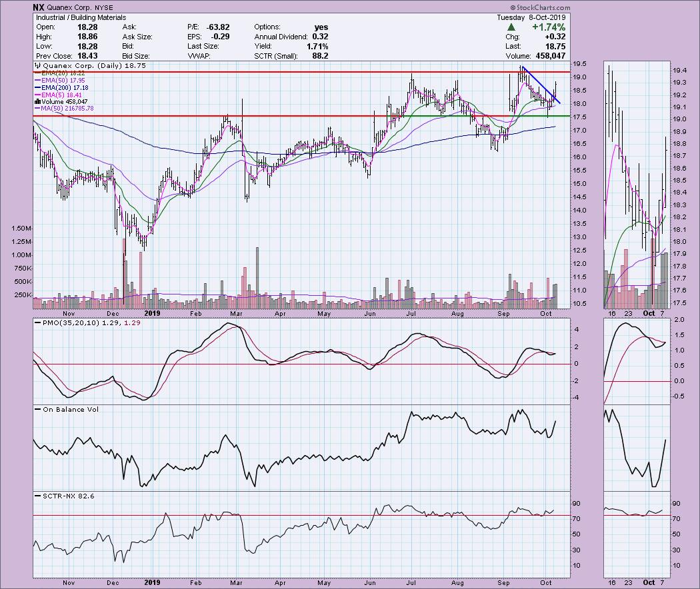Click the NX ticker symbol
Viewport: 700px width, 589px height.
pos(38,7)
